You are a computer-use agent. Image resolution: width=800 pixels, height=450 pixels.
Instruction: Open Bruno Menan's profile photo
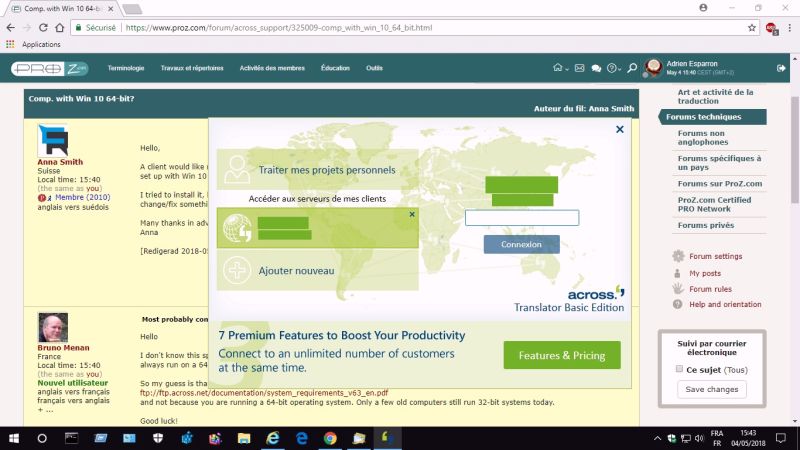tap(53, 328)
